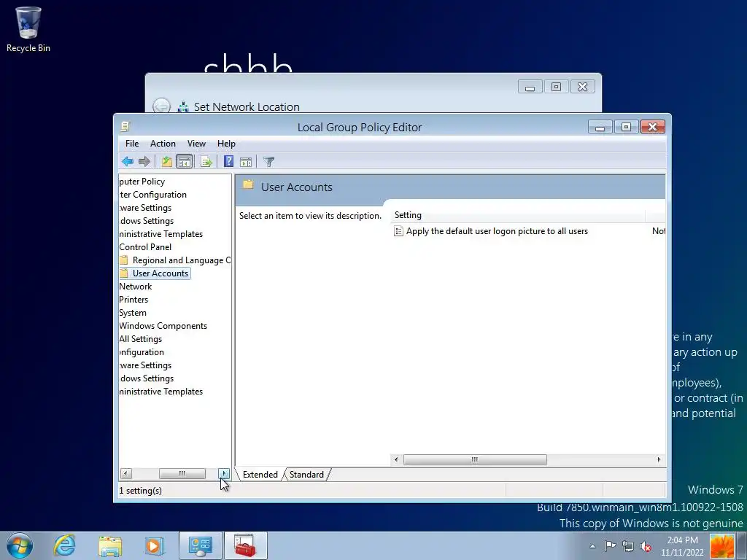The image size is (747, 560).
Task: Open Help via blue question mark icon
Action: (x=228, y=162)
